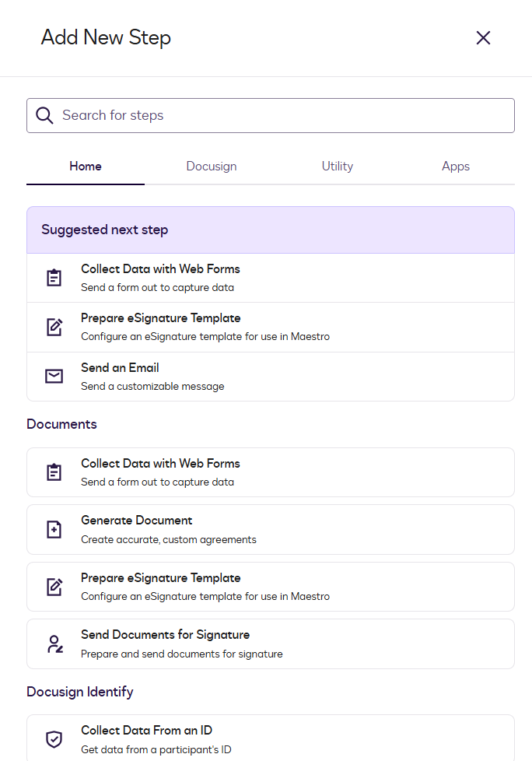Click inside the Search for steps field
This screenshot has width=532, height=761.
click(271, 115)
